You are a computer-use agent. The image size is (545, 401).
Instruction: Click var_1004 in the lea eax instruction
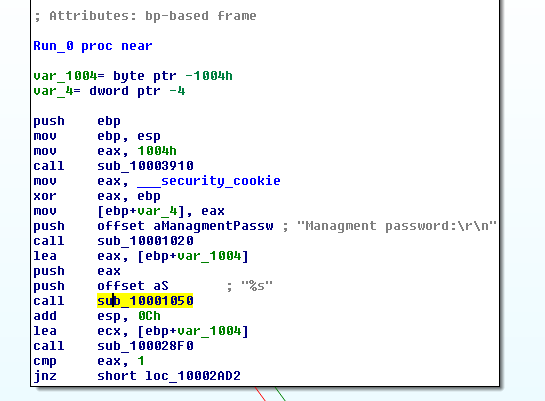click(x=209, y=256)
